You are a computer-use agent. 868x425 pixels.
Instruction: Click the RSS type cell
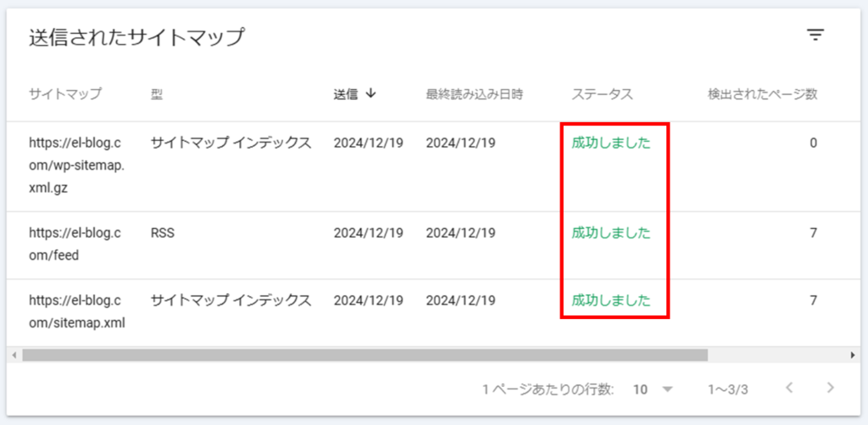(x=162, y=233)
